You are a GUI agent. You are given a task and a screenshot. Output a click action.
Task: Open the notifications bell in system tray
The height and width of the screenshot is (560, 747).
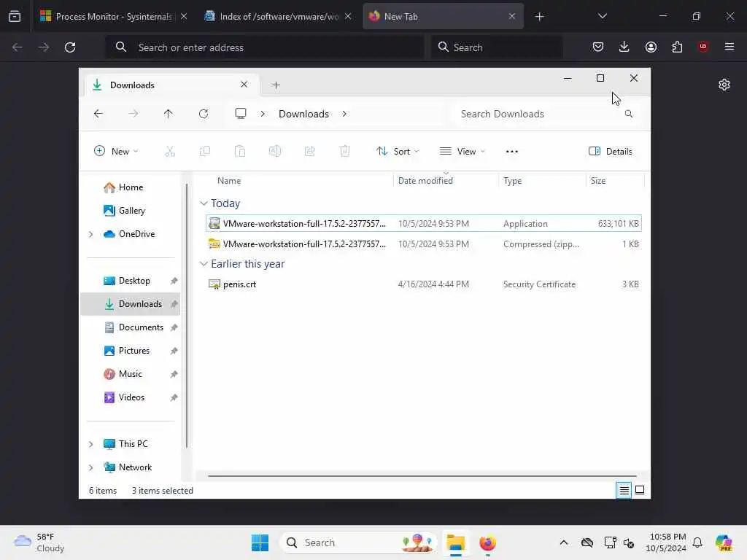[x=697, y=542]
